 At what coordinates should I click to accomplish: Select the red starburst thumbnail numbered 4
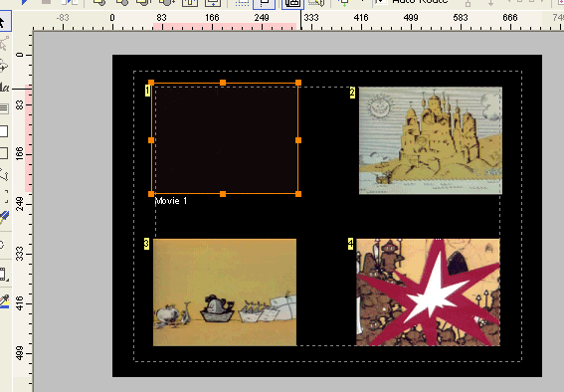428,293
